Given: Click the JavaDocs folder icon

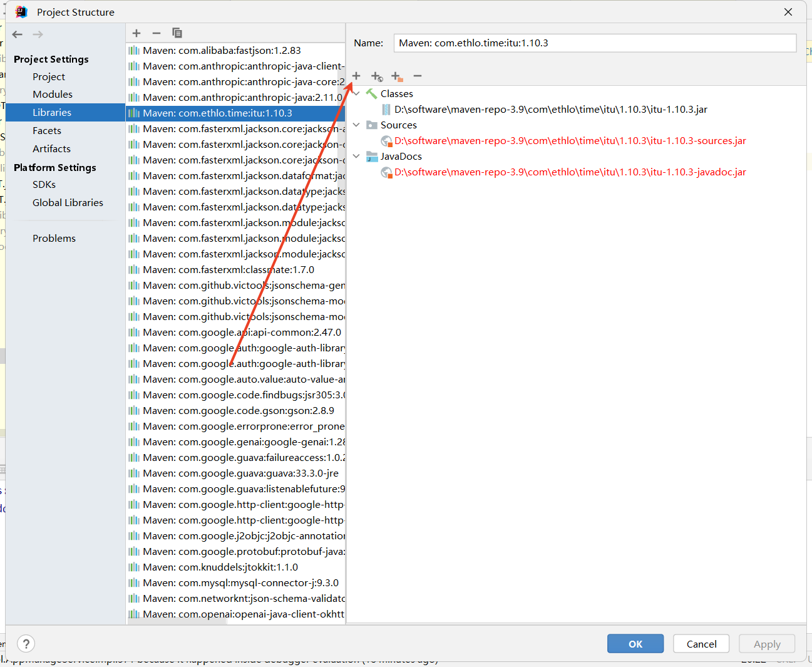Looking at the screenshot, I should coord(372,157).
